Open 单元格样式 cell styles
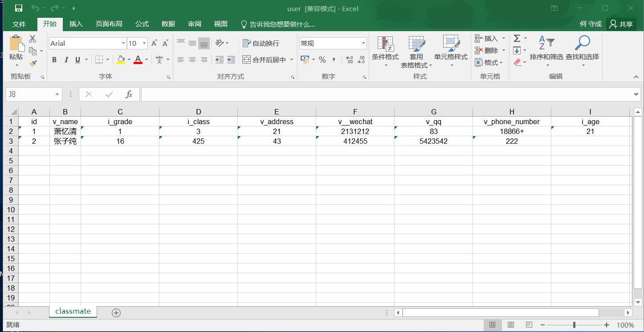Image resolution: width=644 pixels, height=332 pixels. tap(451, 52)
